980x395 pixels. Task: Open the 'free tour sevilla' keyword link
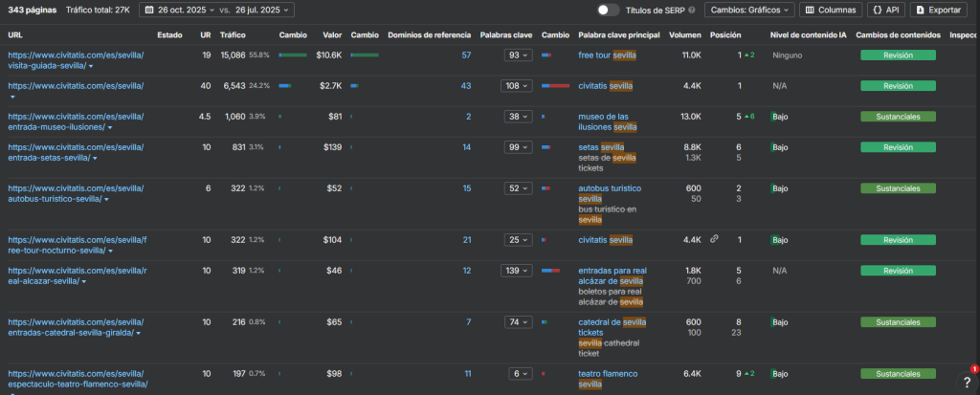(608, 55)
